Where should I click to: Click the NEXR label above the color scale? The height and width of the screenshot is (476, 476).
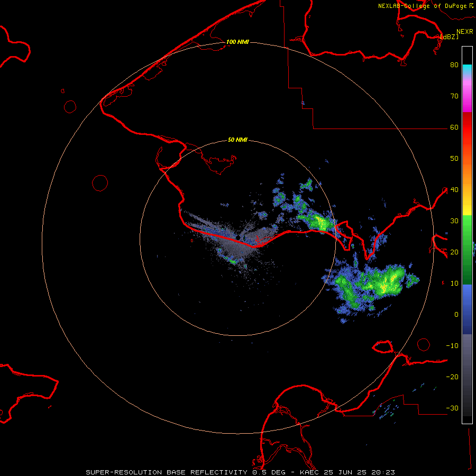click(x=465, y=32)
